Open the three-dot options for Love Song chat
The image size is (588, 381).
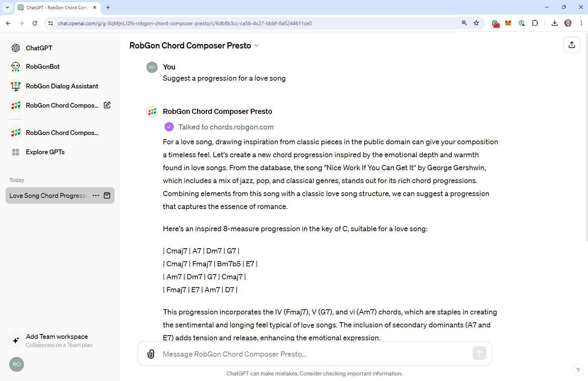point(96,195)
